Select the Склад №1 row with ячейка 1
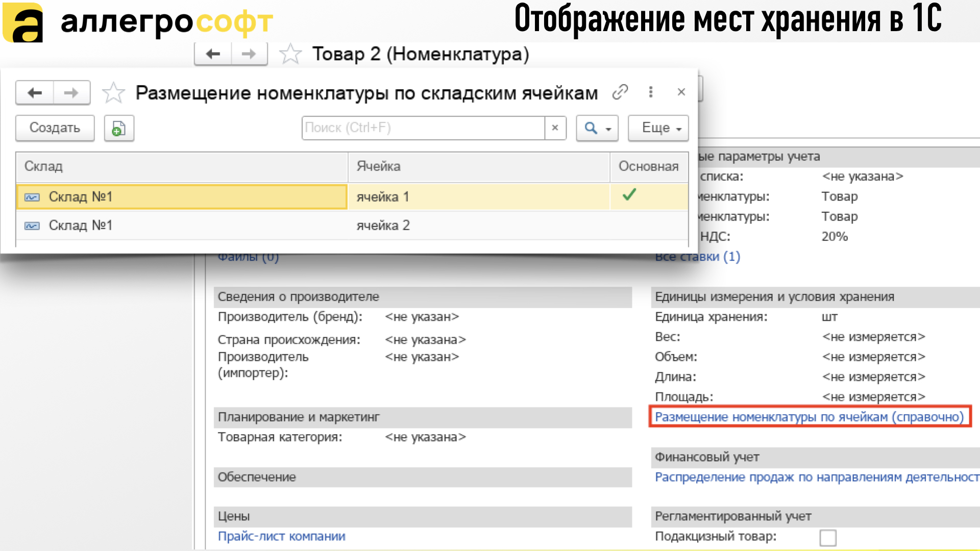 [352, 197]
